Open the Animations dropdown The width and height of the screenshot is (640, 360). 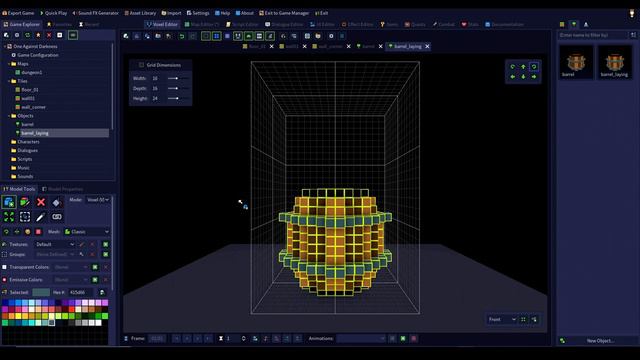click(361, 338)
